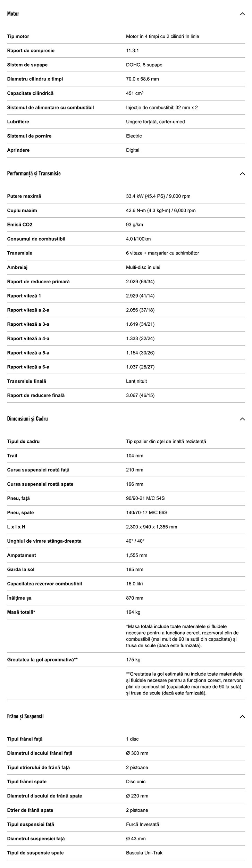Click the 451 cm³ value
Screen dimensions: 252x868
[x=135, y=93]
